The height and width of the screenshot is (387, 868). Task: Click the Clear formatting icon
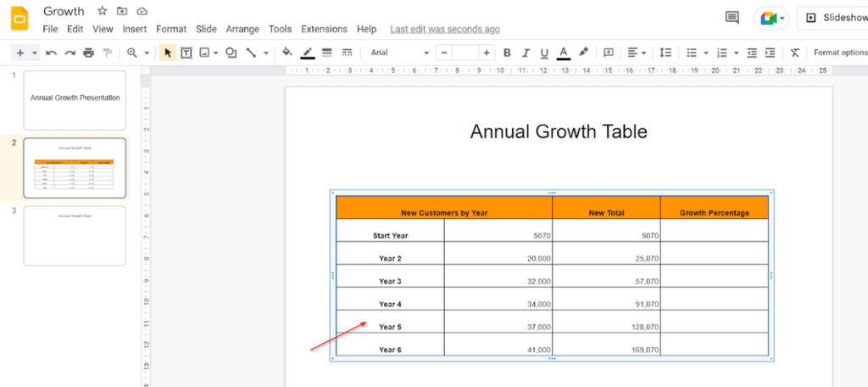click(795, 53)
